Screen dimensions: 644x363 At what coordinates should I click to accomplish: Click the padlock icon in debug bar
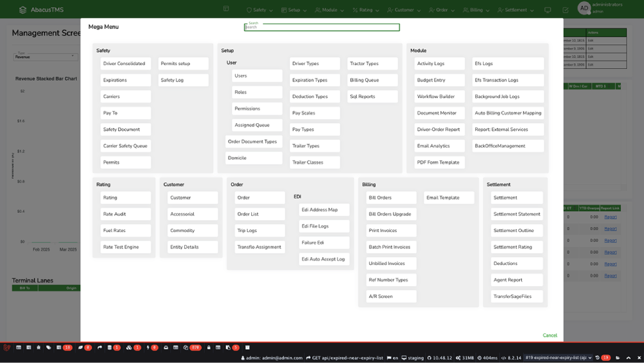[x=209, y=348]
